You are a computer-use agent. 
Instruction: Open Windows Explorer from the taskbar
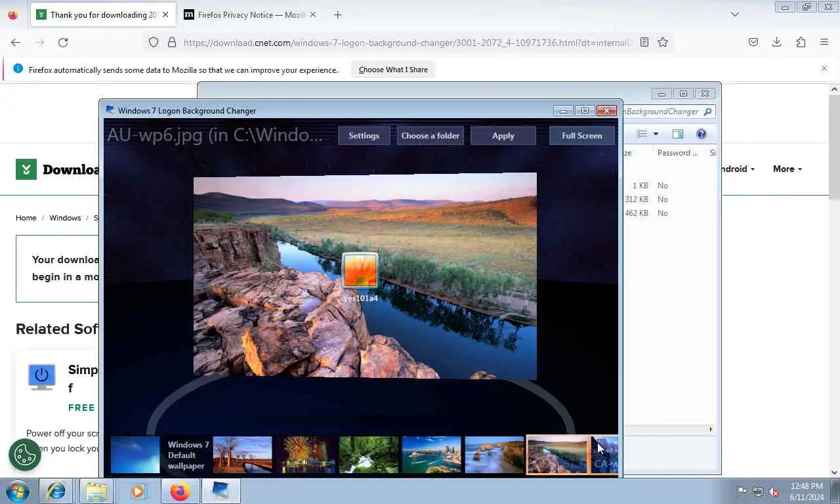(96, 491)
